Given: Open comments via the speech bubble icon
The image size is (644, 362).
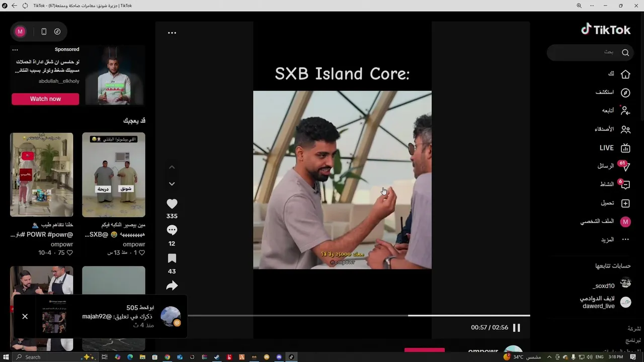Looking at the screenshot, I should [172, 230].
